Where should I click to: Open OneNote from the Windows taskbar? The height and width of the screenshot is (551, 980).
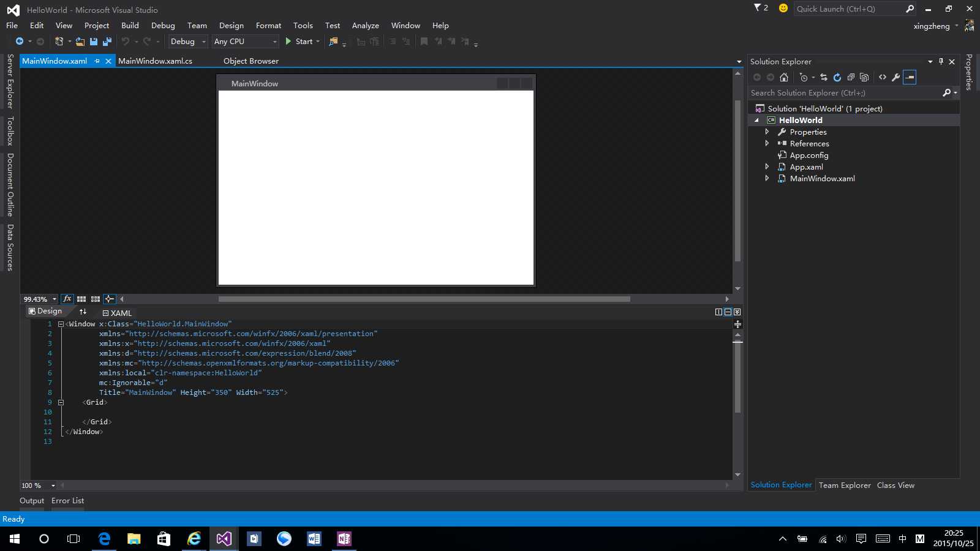point(344,539)
